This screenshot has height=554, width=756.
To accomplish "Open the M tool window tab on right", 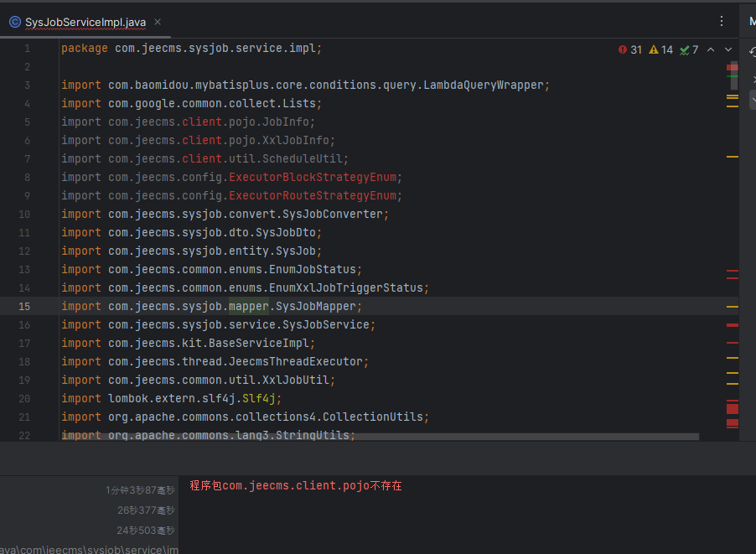I will tap(752, 22).
